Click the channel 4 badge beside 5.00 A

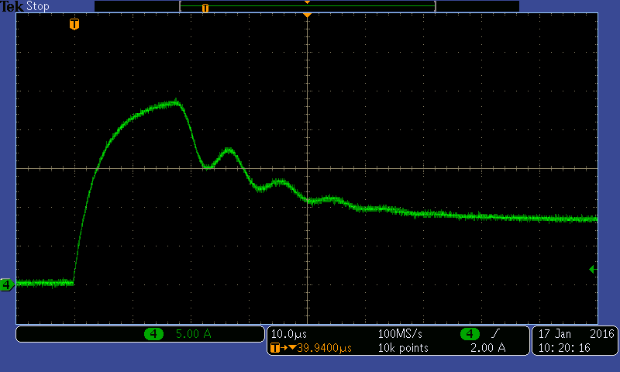(154, 334)
